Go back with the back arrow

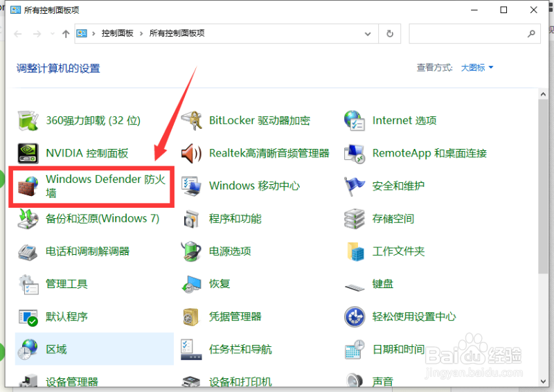pos(18,34)
